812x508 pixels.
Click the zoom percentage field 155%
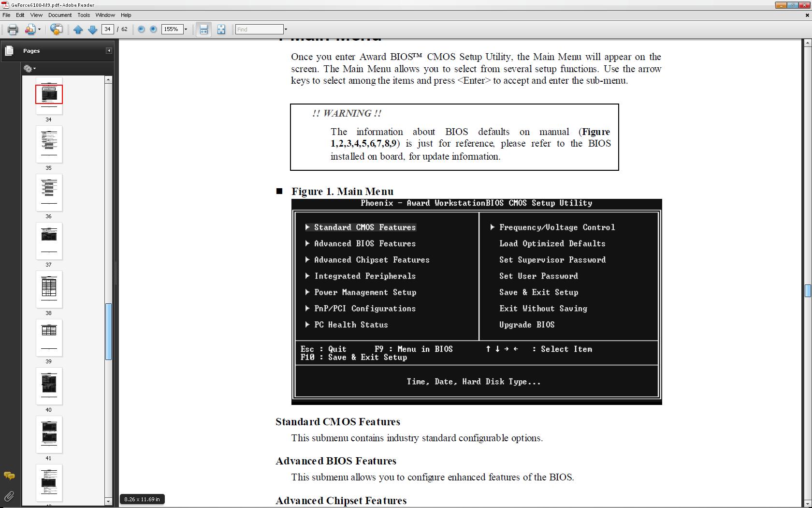172,29
